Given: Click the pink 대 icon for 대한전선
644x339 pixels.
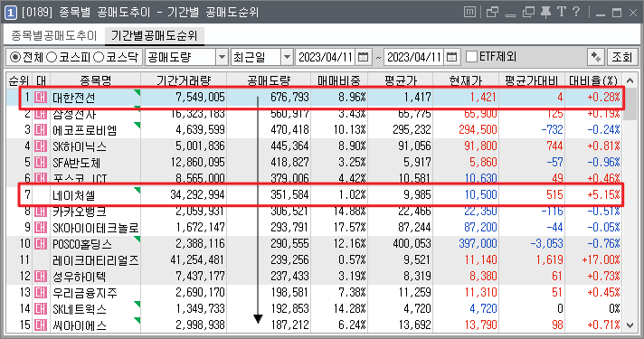Looking at the screenshot, I should pos(40,98).
